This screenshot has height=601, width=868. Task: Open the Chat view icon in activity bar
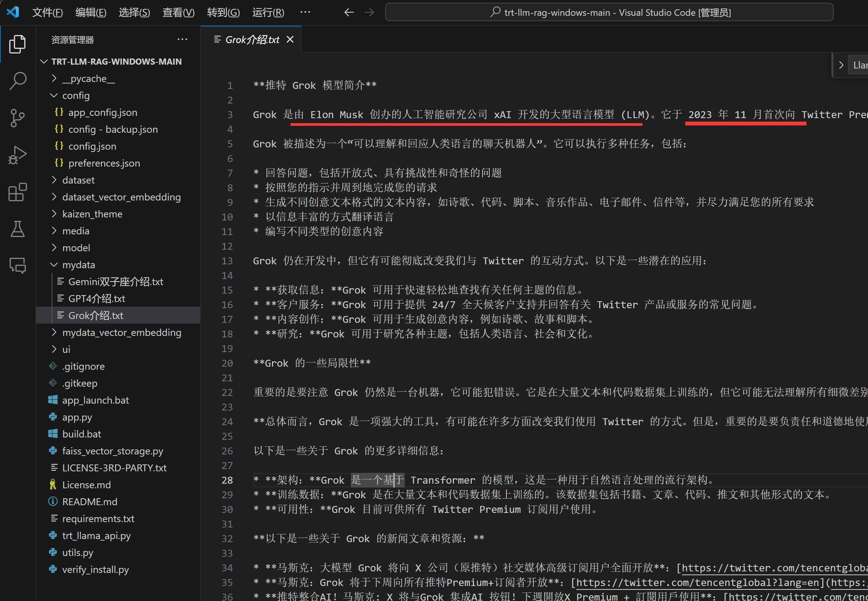pyautogui.click(x=17, y=265)
